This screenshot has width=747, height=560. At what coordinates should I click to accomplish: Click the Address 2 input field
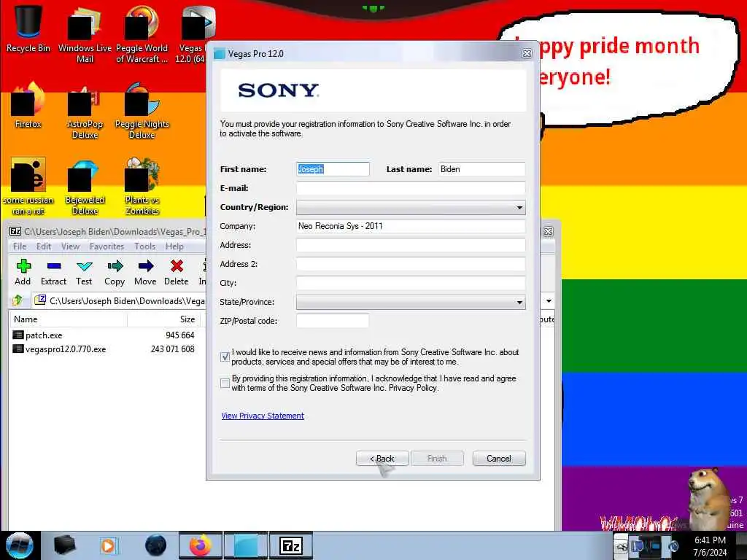pos(411,264)
